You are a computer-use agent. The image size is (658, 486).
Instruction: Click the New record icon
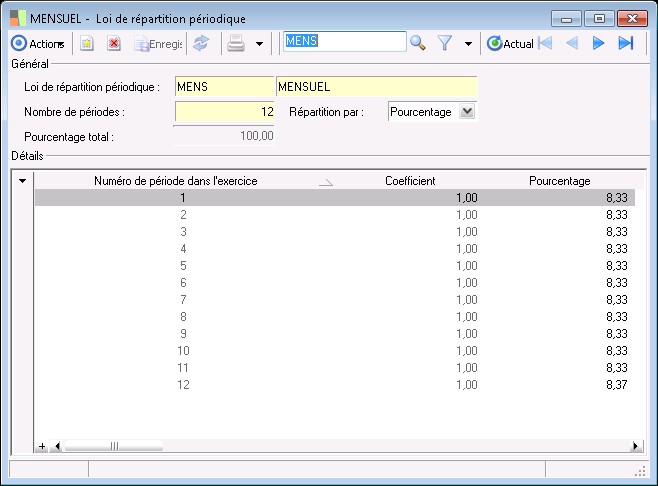[87, 43]
